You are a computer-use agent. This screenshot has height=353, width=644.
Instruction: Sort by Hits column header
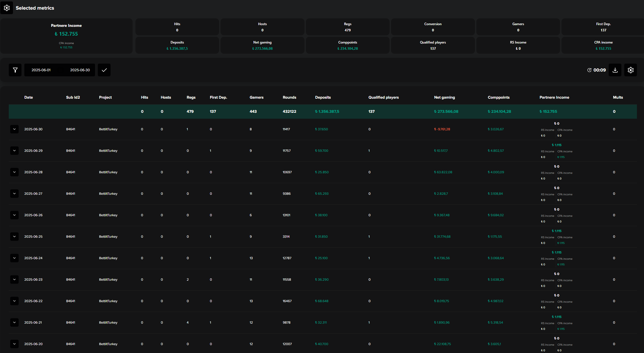[x=144, y=97]
